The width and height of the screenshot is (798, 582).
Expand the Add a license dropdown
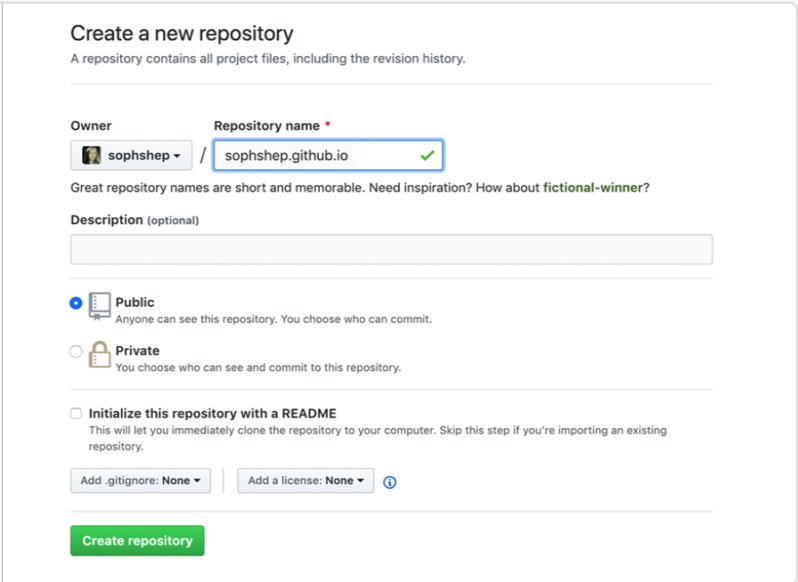tap(305, 481)
